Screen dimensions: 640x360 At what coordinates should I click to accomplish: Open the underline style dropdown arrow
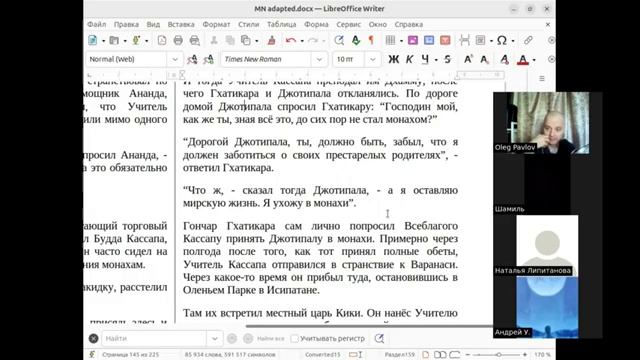click(x=436, y=60)
